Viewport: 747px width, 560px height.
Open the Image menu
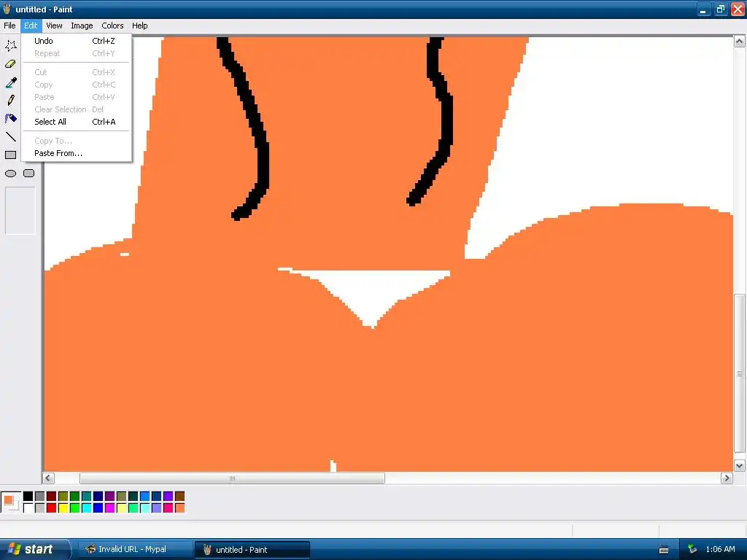[82, 26]
